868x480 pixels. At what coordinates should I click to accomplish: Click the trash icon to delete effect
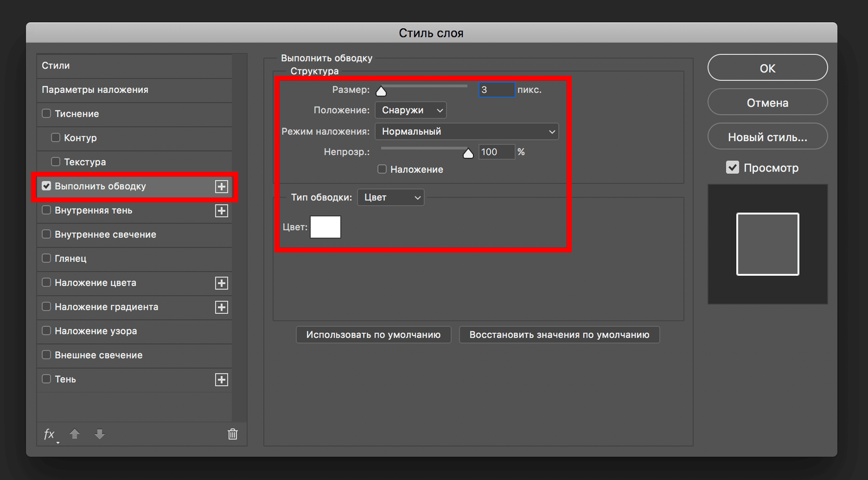pos(233,434)
